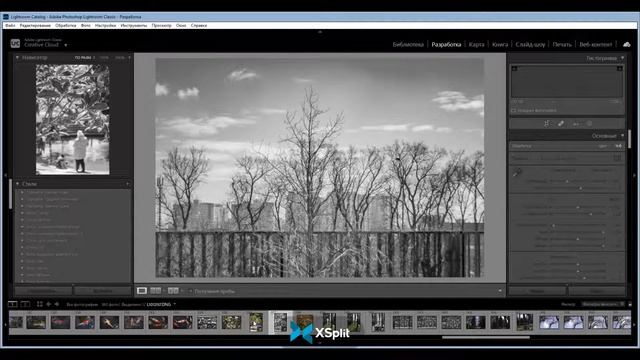The height and width of the screenshot is (360, 640).
Task: Open the Before/After view mode dropdown
Action: [182, 291]
